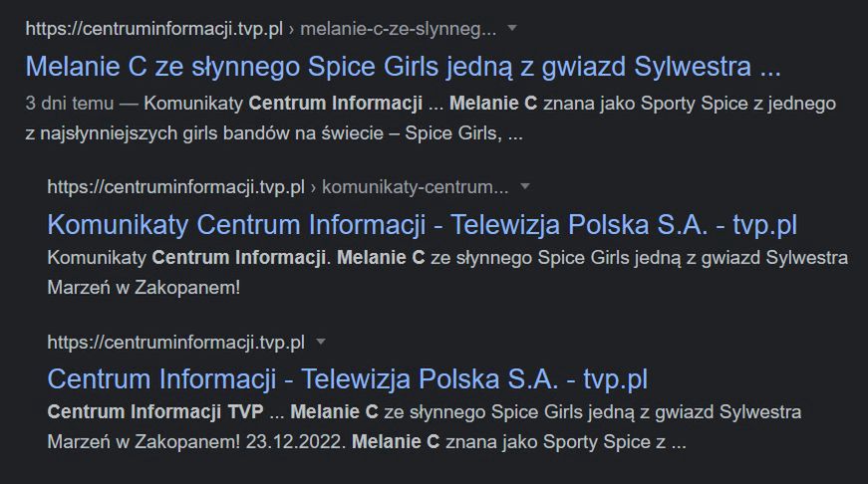Viewport: 868px width, 484px height.
Task: Open the "Melanie C ze słynnego Spice Girls" result title
Action: pos(403,67)
